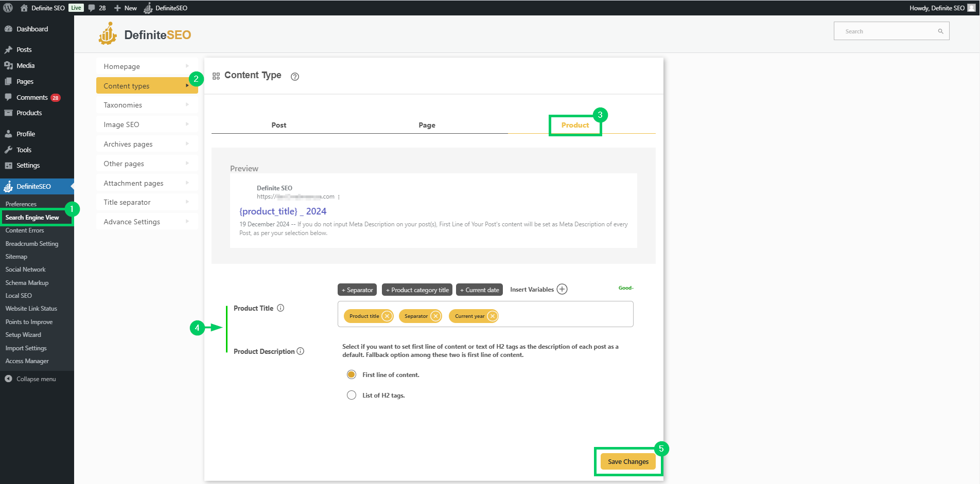
Task: Open comments bubble icon in admin bar
Action: [92, 8]
